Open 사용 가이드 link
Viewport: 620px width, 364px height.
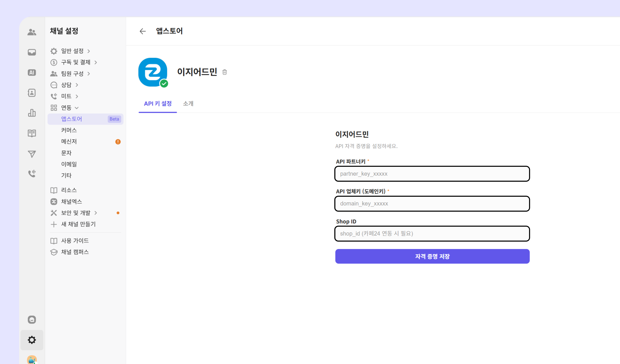[75, 240]
